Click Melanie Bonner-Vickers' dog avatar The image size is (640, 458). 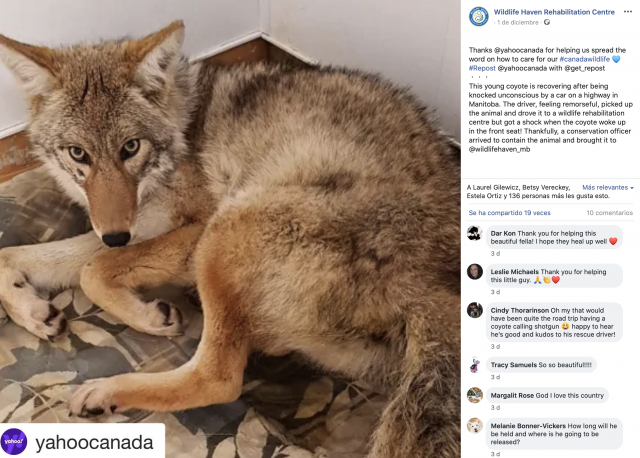(475, 426)
